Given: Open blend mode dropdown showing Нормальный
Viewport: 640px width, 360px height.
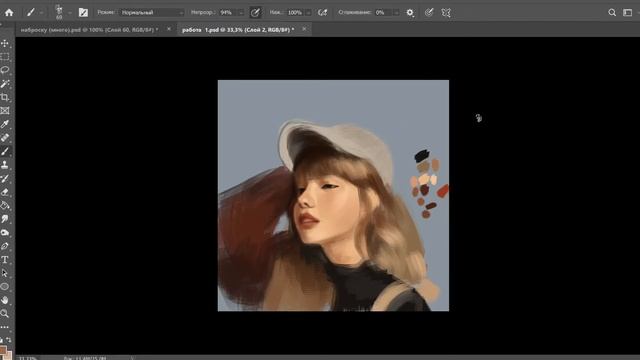Looking at the screenshot, I should pos(152,13).
